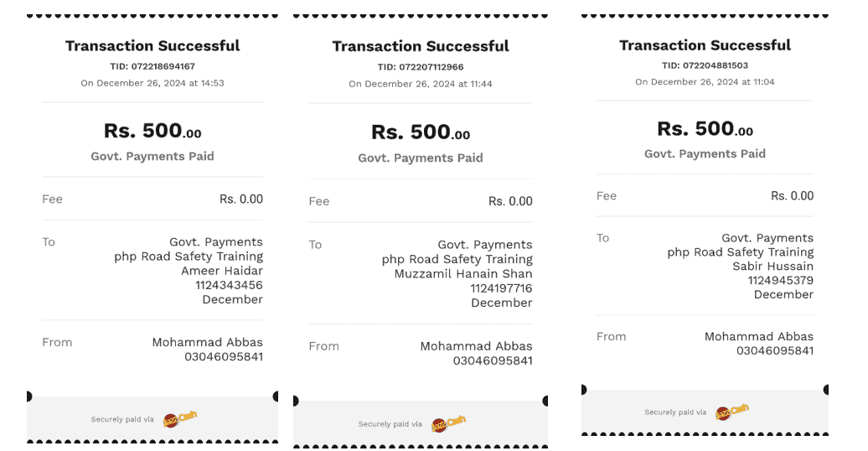Click the recipient name Muzzamil Hanain Shan

[463, 274]
